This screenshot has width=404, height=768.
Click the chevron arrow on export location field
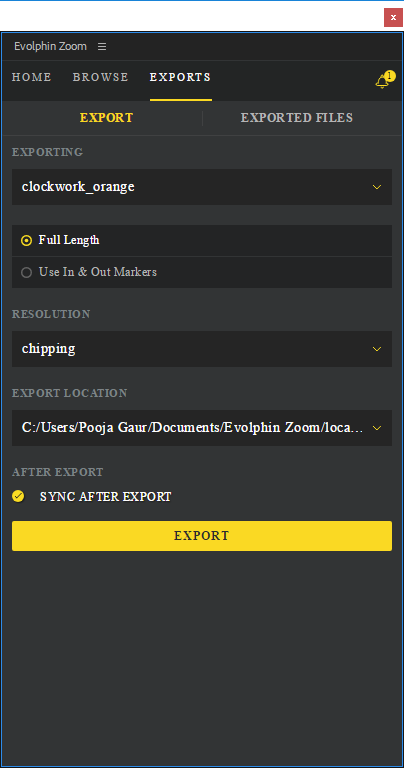(x=377, y=428)
